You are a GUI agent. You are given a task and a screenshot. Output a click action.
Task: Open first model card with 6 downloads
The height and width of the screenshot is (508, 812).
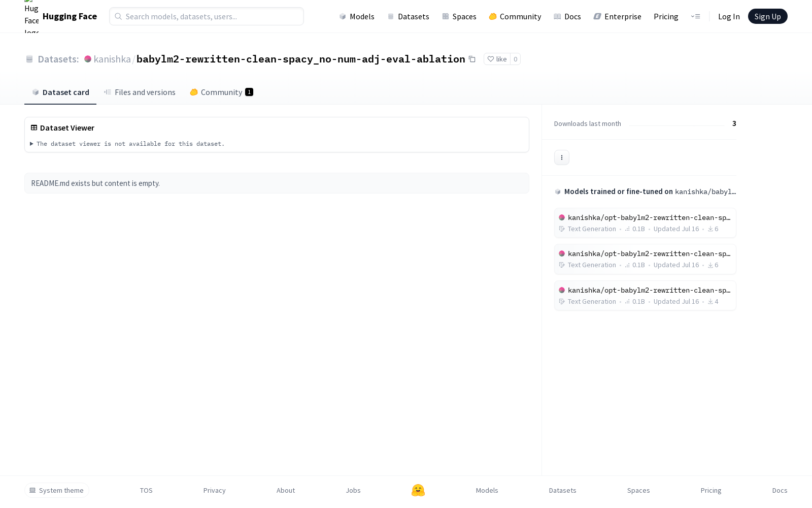645,223
